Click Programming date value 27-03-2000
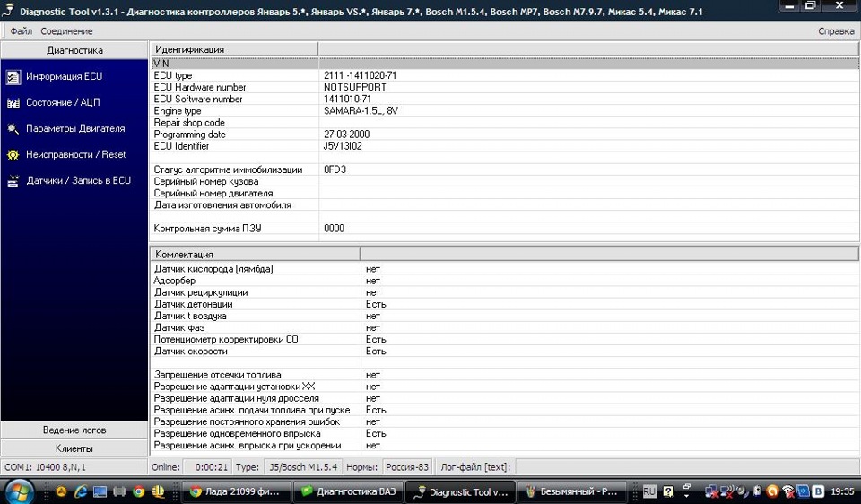The image size is (861, 504). point(346,134)
